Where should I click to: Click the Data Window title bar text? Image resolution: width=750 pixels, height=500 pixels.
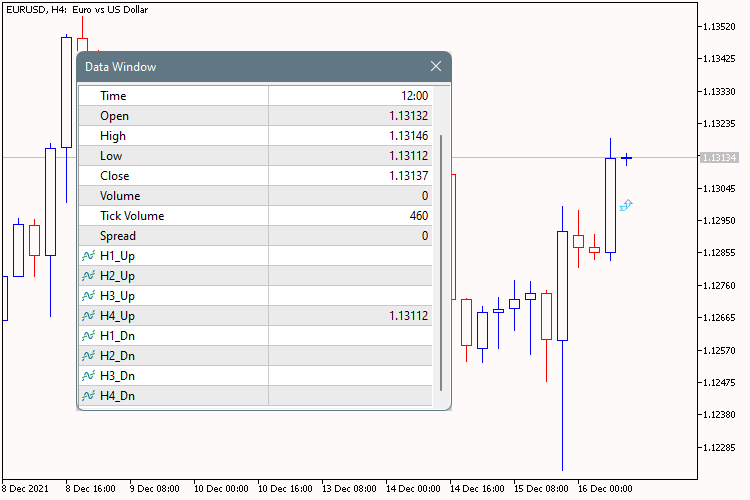click(121, 67)
